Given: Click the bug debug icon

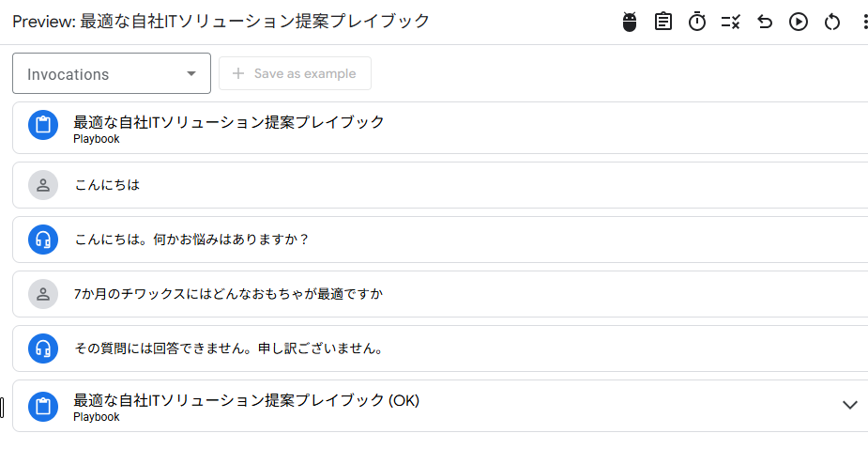Looking at the screenshot, I should click(x=630, y=22).
